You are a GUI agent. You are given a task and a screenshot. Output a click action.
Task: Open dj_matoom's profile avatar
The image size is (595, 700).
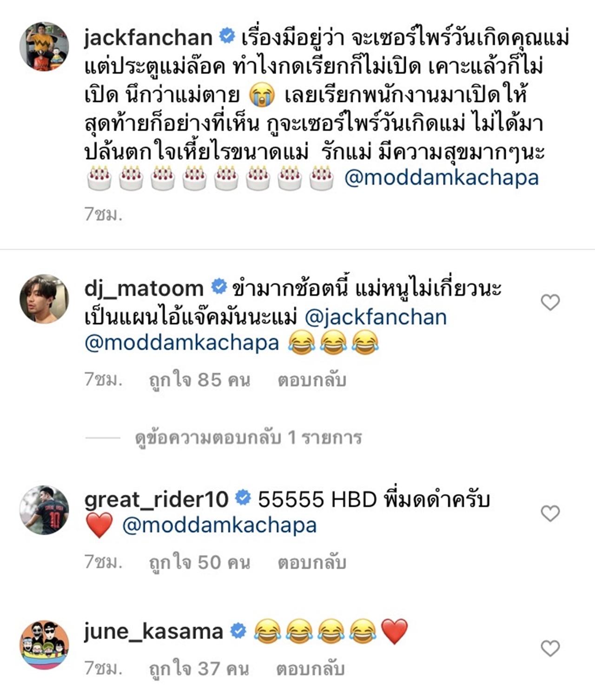44,299
